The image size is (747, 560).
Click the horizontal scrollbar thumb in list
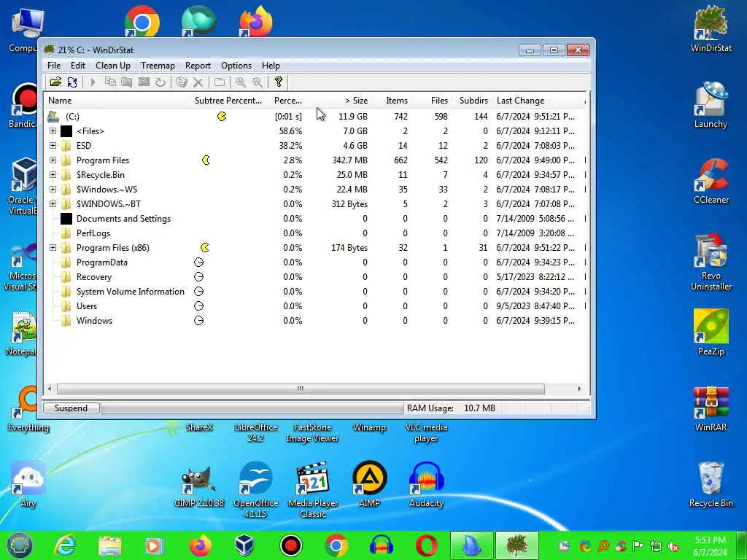[301, 389]
